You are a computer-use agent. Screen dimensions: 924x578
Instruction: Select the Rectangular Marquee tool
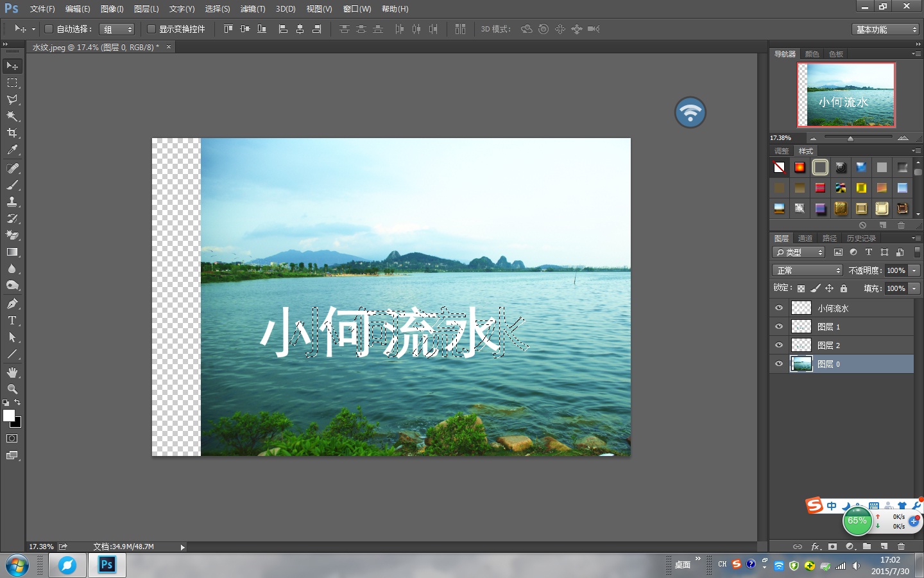12,83
